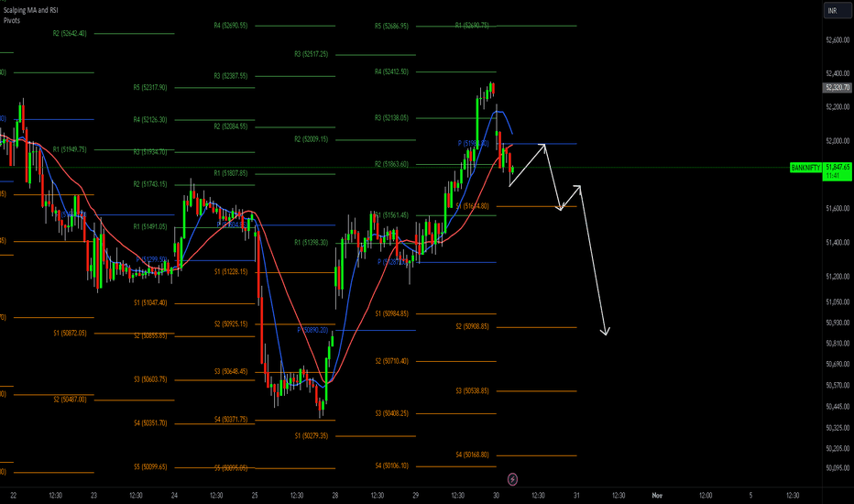This screenshot has width=854, height=504.
Task: Click date 24 on the time axis
Action: (174, 495)
